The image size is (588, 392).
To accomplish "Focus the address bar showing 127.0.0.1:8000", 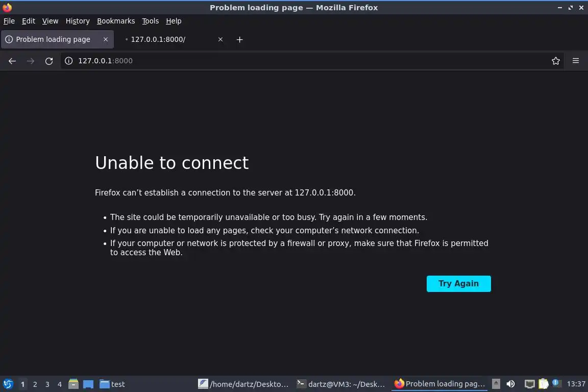I will 311,61.
